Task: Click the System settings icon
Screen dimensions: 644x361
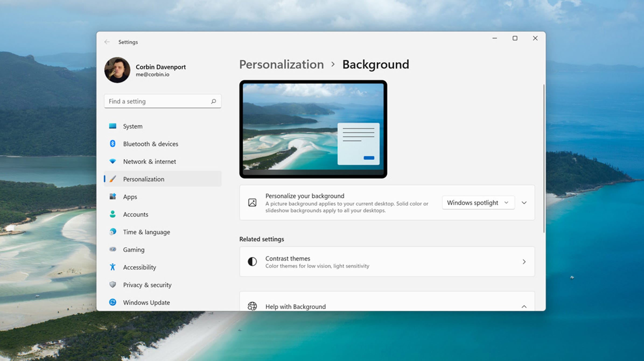Action: 113,126
